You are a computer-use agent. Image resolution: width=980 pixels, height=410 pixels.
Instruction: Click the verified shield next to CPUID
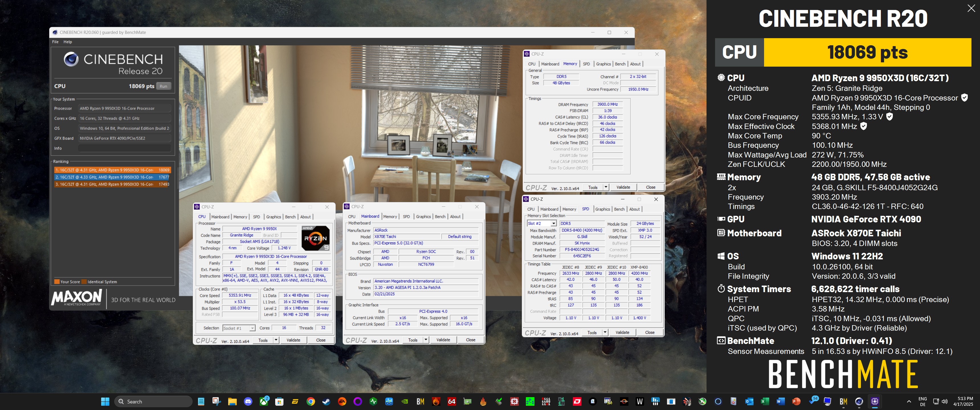[x=964, y=98]
